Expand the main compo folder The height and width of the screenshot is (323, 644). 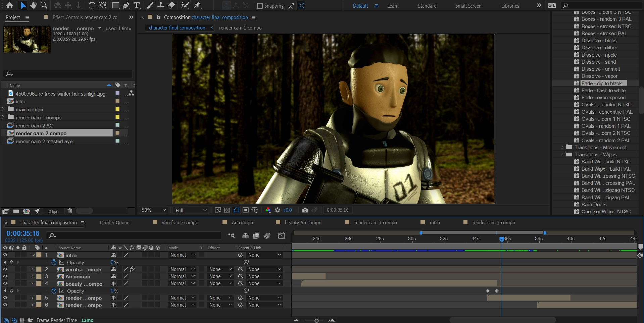(x=3, y=109)
